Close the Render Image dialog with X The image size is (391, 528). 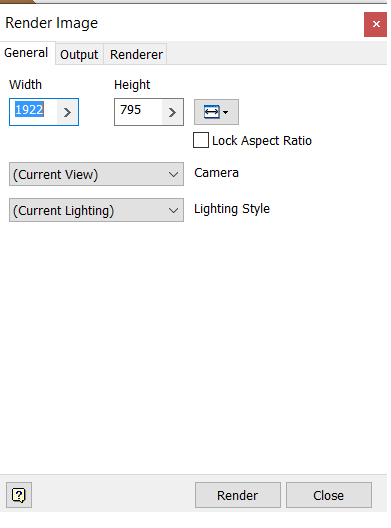pyautogui.click(x=376, y=24)
